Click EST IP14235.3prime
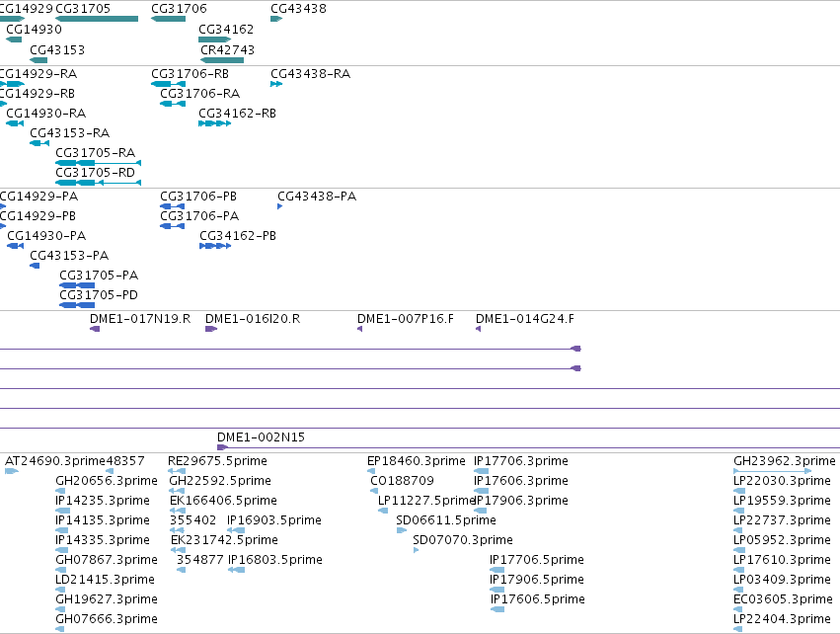Viewport: 840px width, 634px height. 62,511
